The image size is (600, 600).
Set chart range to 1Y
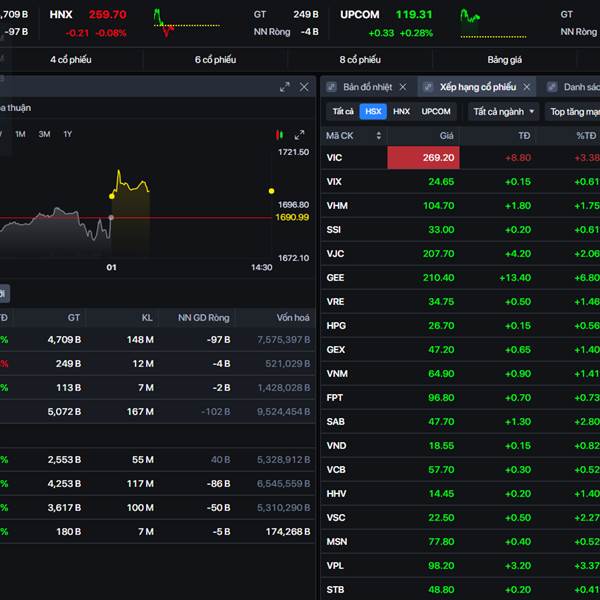coord(67,134)
